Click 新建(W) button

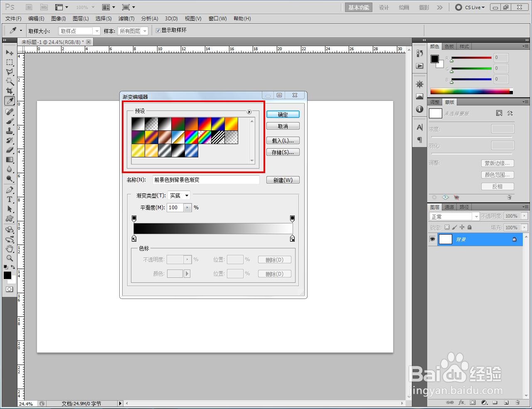283,180
